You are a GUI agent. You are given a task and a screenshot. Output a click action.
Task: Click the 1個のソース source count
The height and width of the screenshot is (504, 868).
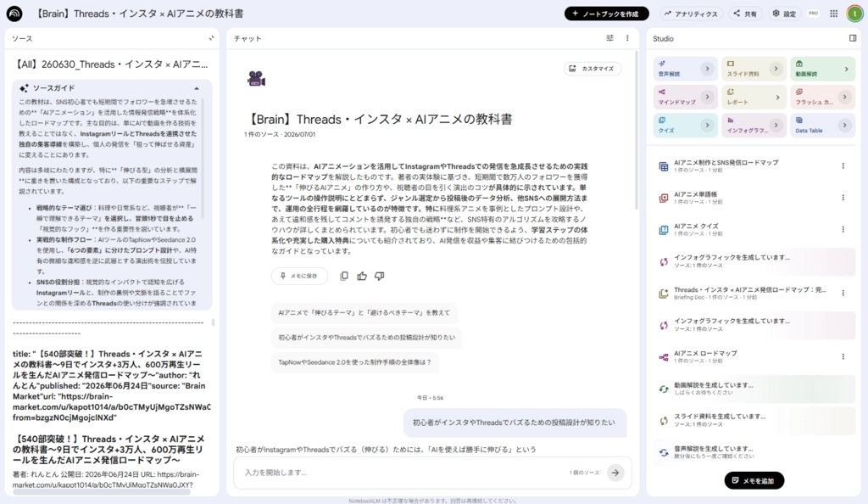tap(584, 473)
